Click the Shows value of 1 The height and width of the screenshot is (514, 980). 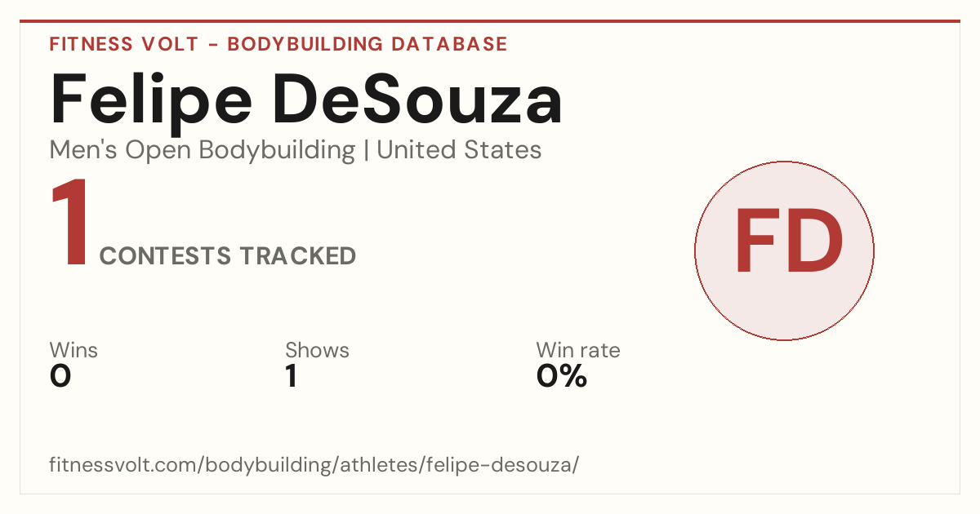coord(291,376)
